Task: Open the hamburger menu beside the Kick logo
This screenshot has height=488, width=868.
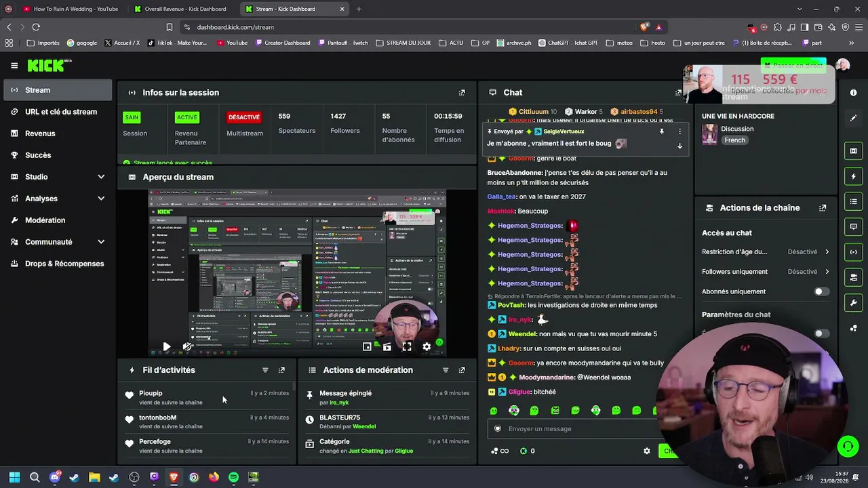Action: pos(14,66)
